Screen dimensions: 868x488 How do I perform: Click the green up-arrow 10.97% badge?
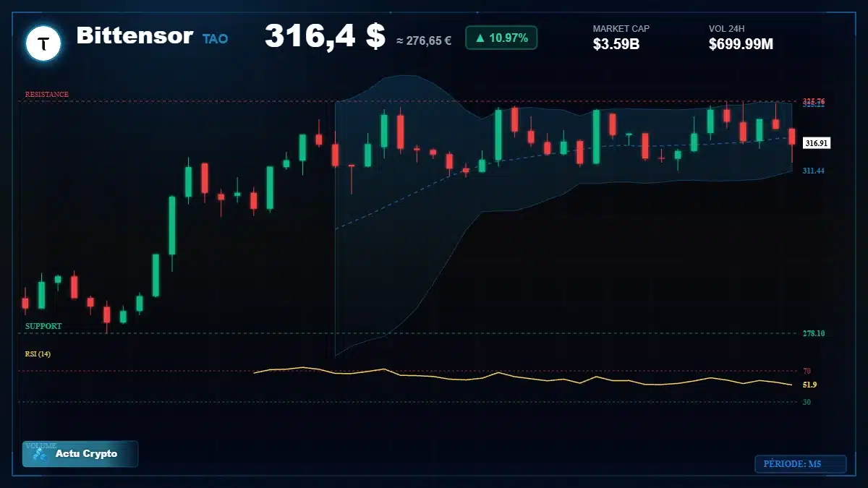[501, 38]
